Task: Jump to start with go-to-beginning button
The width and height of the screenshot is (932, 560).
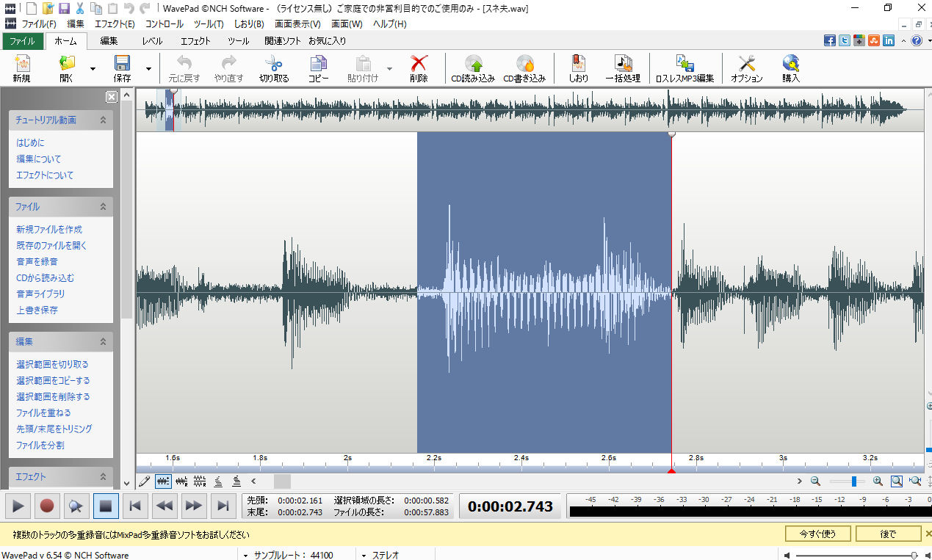Action: pos(135,505)
